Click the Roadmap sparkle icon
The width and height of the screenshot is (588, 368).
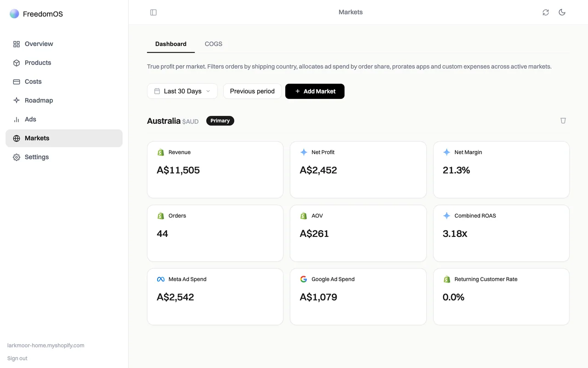pyautogui.click(x=17, y=100)
